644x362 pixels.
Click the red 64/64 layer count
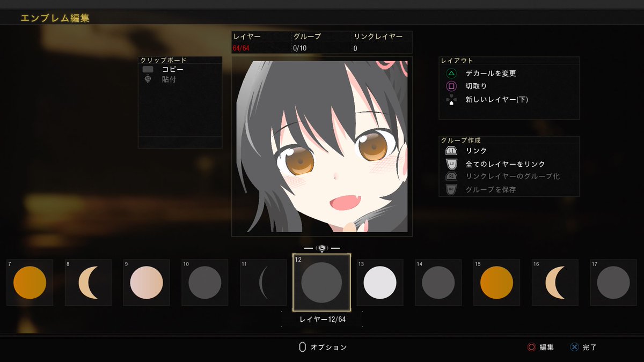click(x=241, y=48)
